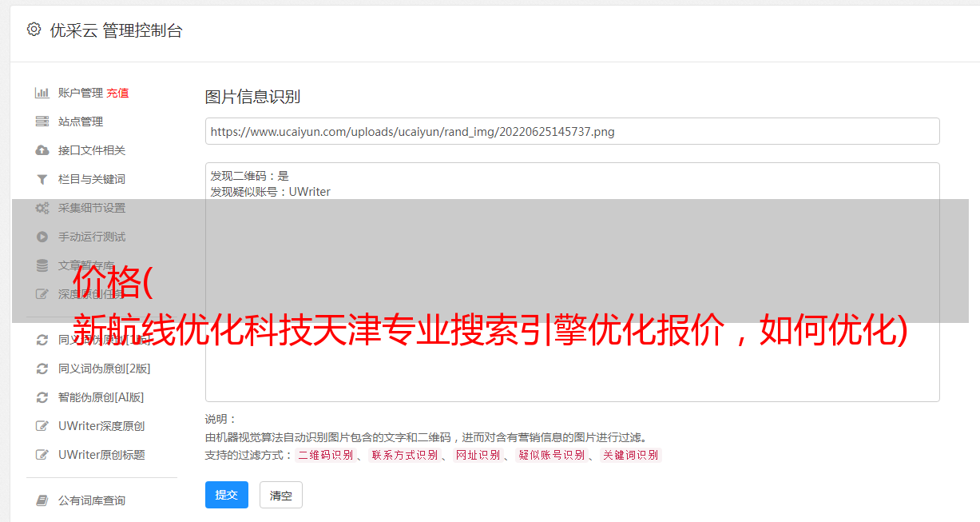Click the gear icon beside 优采云 管理控制台

(34, 30)
